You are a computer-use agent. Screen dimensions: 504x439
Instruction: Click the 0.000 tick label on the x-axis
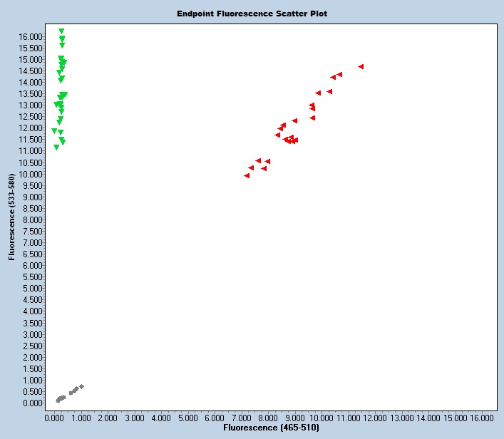point(54,418)
